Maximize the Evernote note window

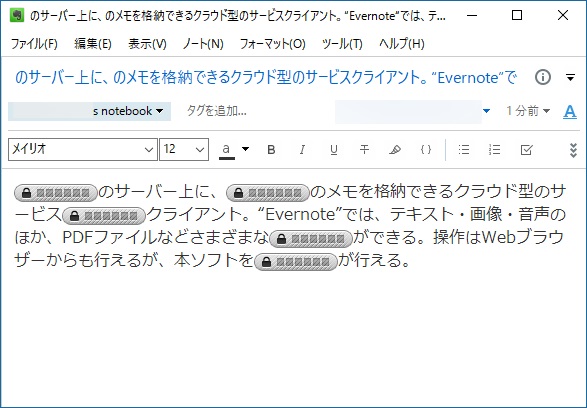pyautogui.click(x=517, y=15)
